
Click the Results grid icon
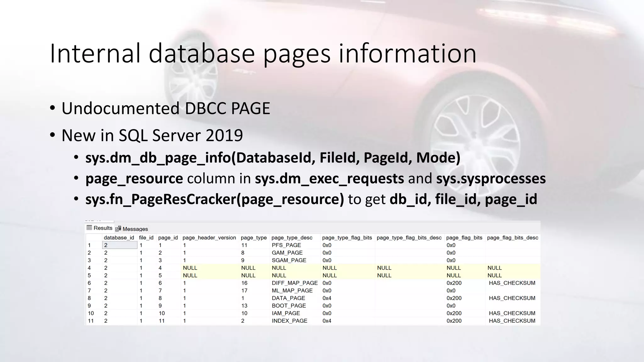click(89, 228)
